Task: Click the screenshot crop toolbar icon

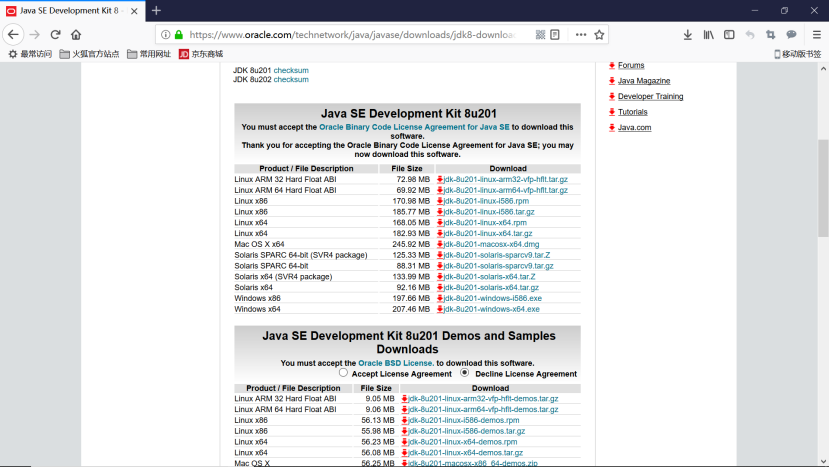Action: click(770, 35)
